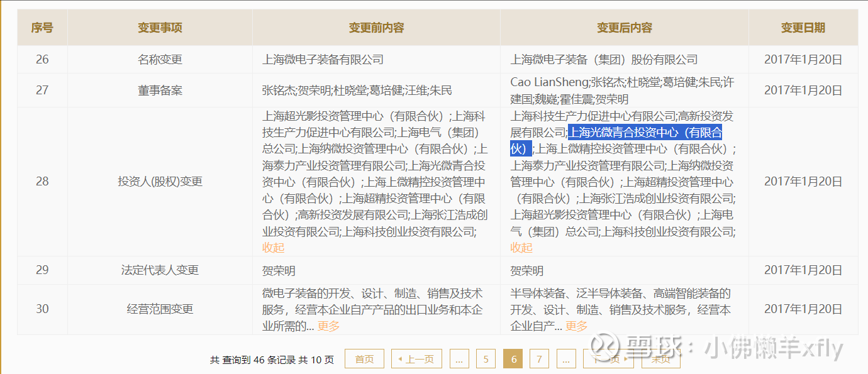Click the 董事备案 cell in row 27
Image resolution: width=868 pixels, height=374 pixels.
click(x=160, y=91)
